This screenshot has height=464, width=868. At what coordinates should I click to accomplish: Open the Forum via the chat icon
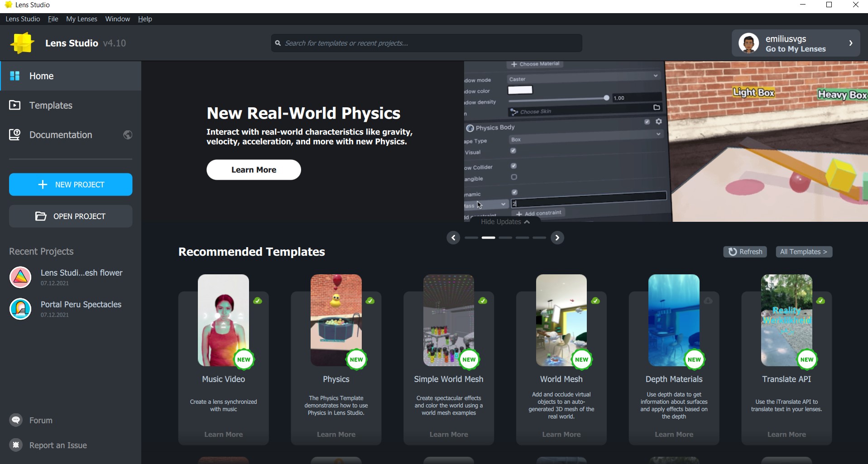coord(16,420)
